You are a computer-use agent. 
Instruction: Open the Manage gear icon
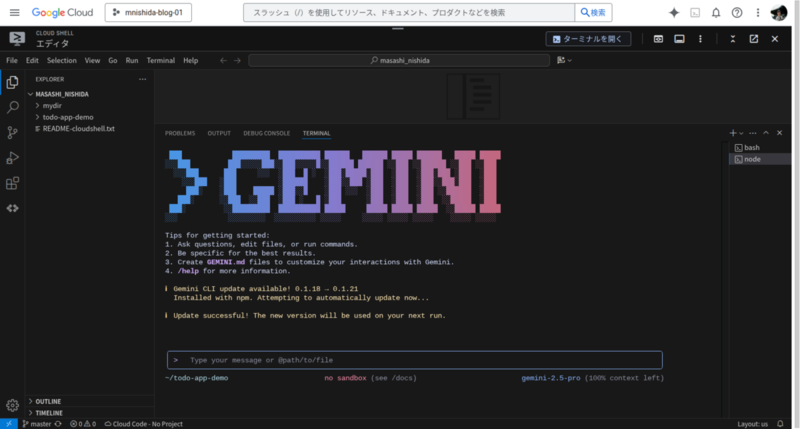[13, 406]
